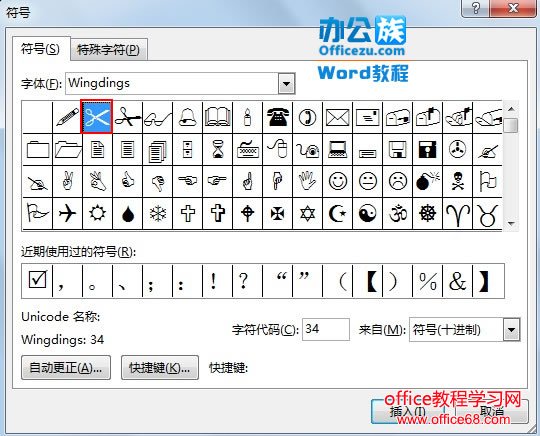Select the Star of David symbol
This screenshot has height=436, width=540.
308,214
